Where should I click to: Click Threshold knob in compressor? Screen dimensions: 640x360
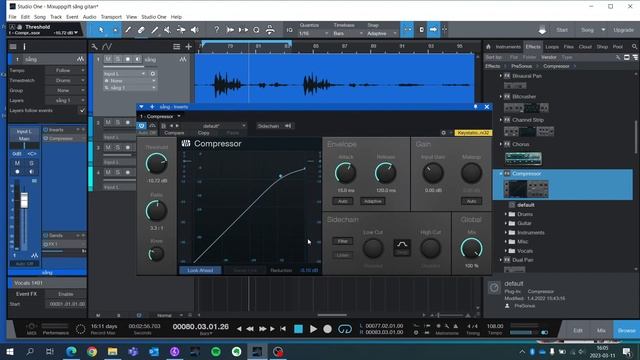click(x=156, y=163)
